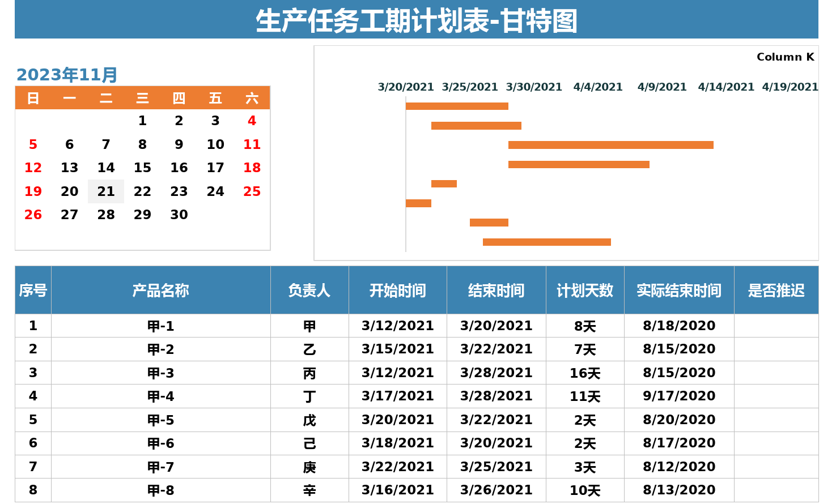Click red calendar date 4
Image resolution: width=836 pixels, height=504 pixels.
click(x=252, y=121)
